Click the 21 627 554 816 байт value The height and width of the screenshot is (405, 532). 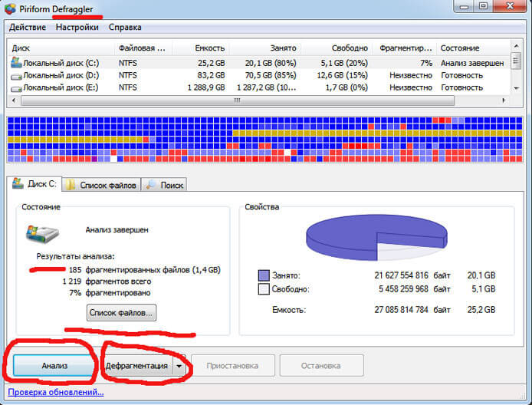(412, 275)
